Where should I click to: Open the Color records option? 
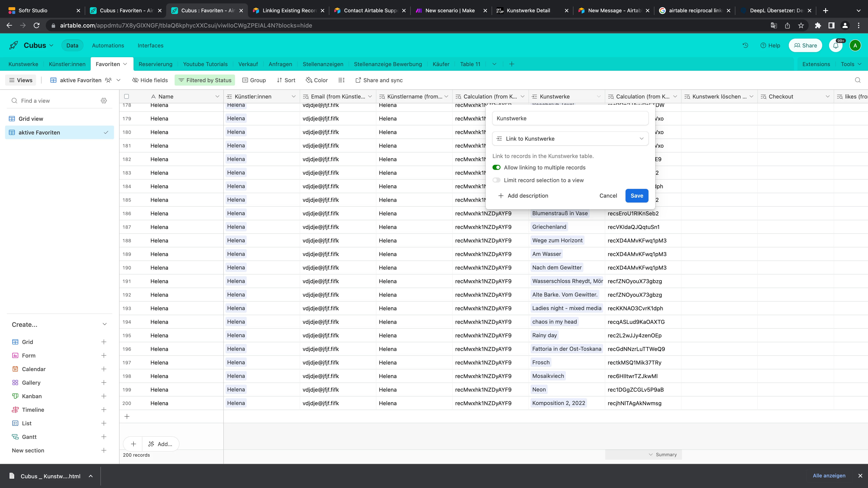[x=317, y=80]
